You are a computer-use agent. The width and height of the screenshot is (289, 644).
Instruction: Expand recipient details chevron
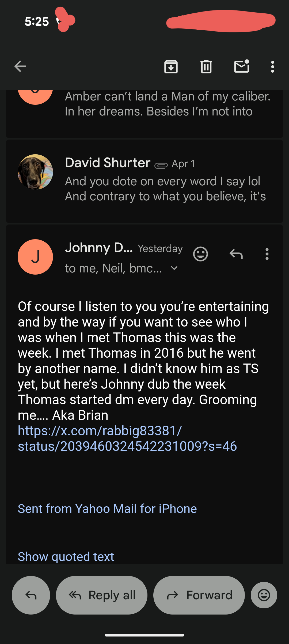(x=174, y=268)
